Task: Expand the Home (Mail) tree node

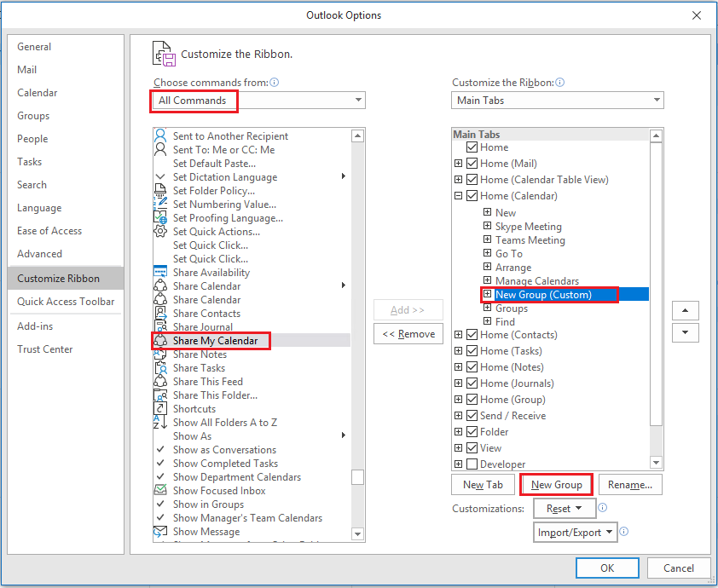Action: click(x=459, y=164)
